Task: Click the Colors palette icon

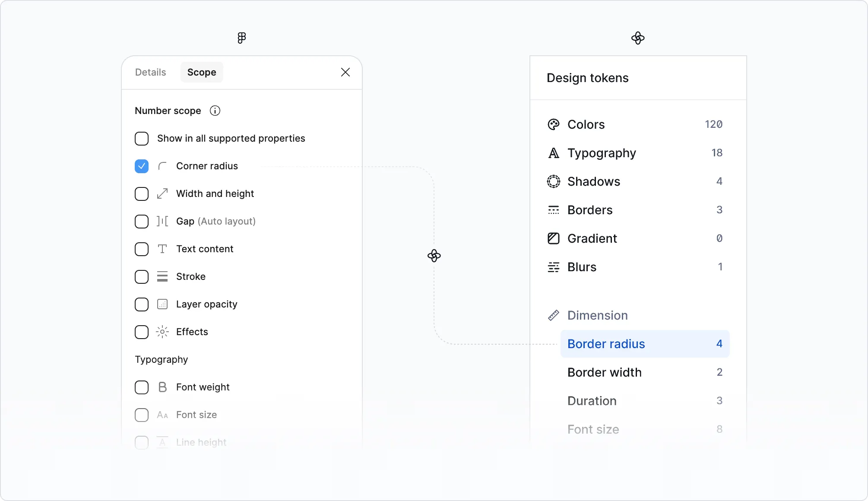Action: [x=554, y=124]
